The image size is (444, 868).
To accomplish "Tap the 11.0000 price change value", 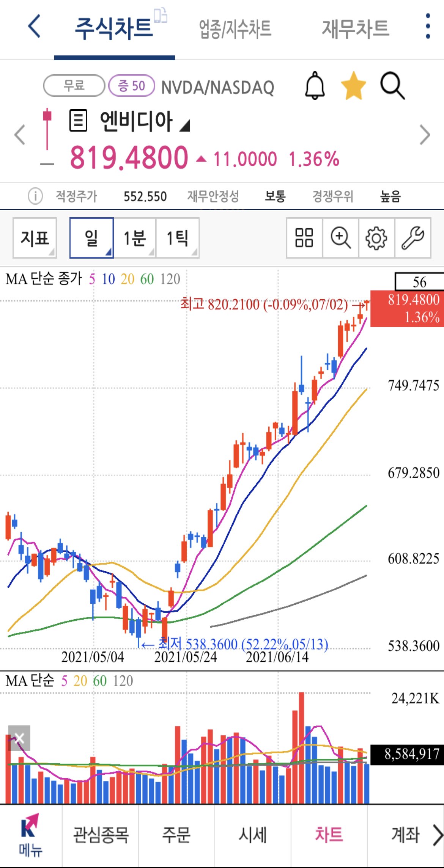I will (x=245, y=159).
